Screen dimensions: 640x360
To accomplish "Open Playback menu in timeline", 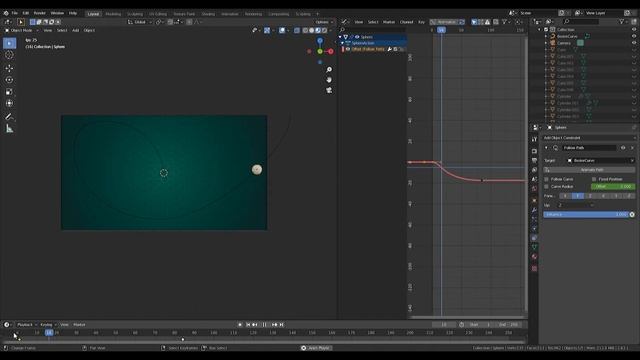I will [x=27, y=324].
